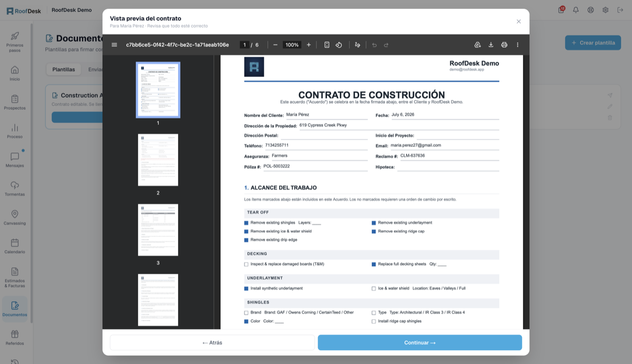Open Tormentas in sidebar
Viewport: 632px width, 364px height.
pos(15,189)
